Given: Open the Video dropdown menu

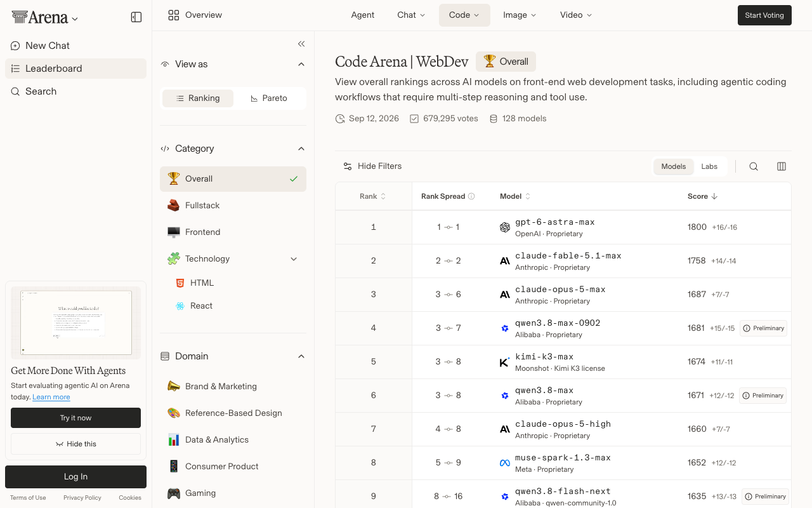Looking at the screenshot, I should click(576, 15).
